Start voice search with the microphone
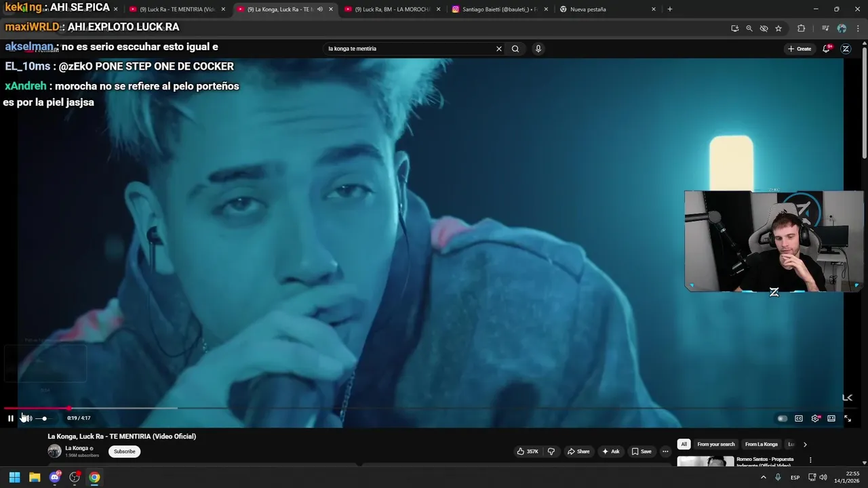868x488 pixels. pyautogui.click(x=538, y=49)
